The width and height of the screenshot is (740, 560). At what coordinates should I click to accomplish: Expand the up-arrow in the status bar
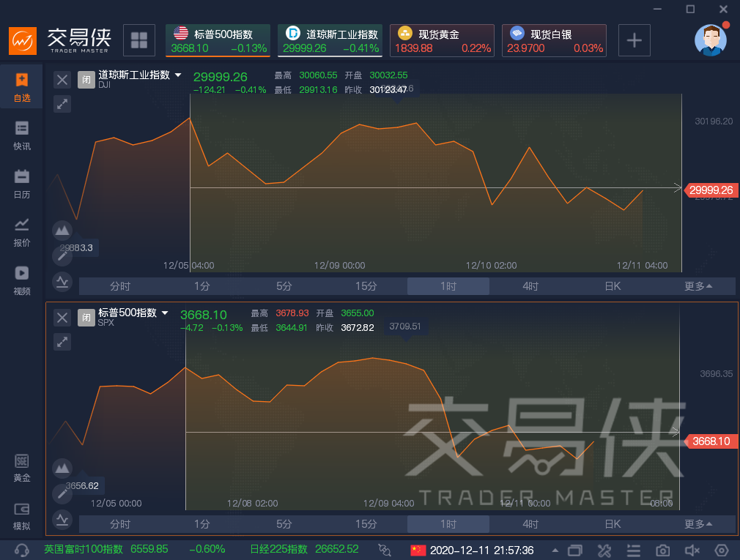click(x=555, y=550)
